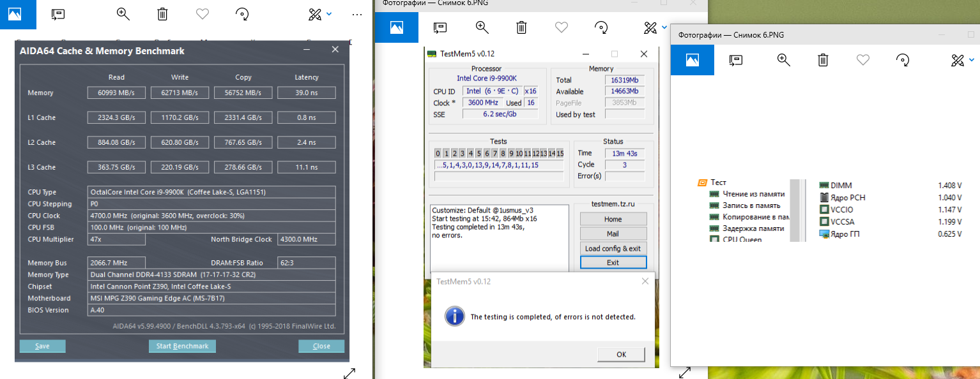The height and width of the screenshot is (379, 980).
Task: Zoom the image in middle Photos window
Action: click(x=482, y=27)
